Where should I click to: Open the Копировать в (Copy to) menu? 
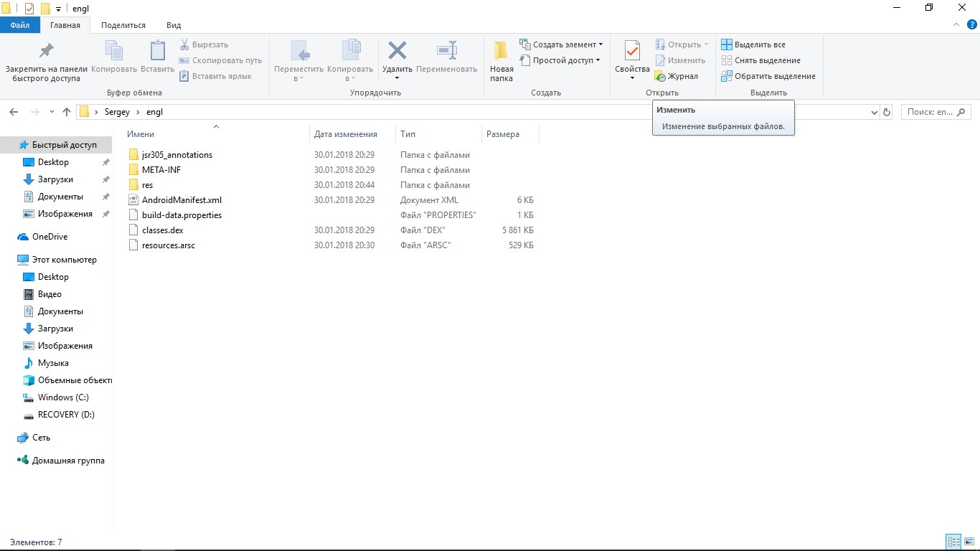(350, 61)
